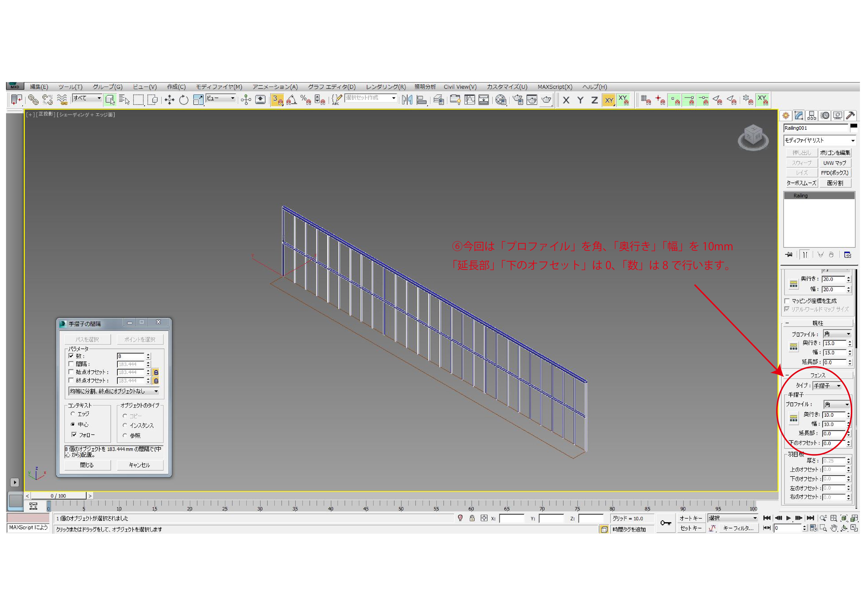Click the Railing001 object color swatch
This screenshot has height=616, width=866.
click(x=853, y=126)
